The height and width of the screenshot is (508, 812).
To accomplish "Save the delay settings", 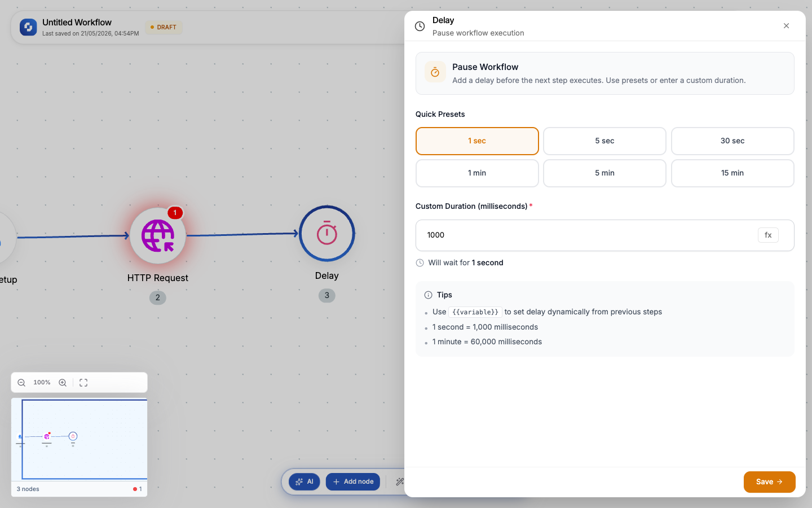I will click(769, 482).
